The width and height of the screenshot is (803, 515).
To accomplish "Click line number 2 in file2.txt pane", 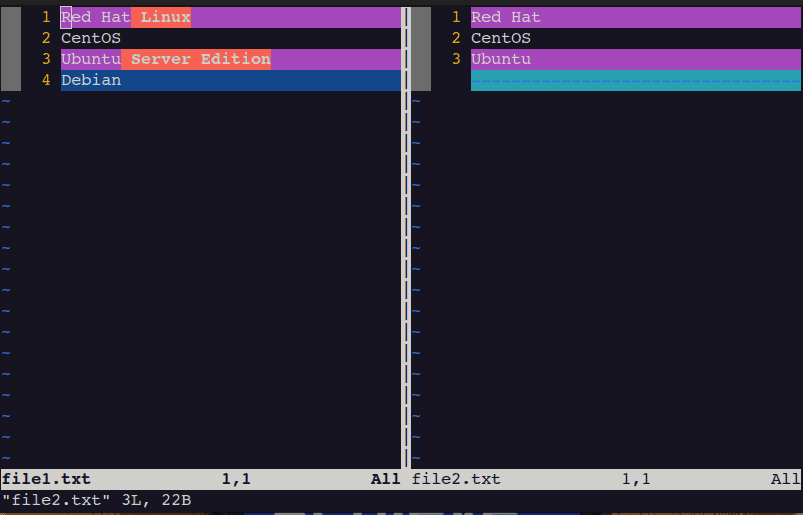I will coord(456,38).
